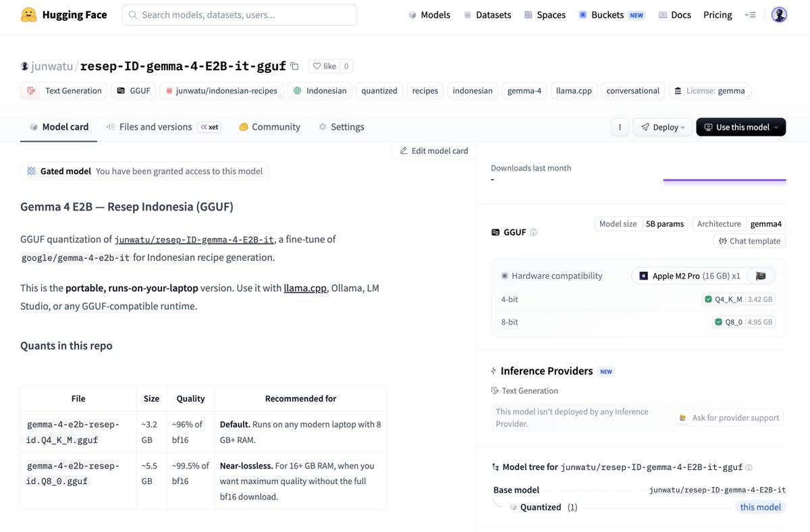Click the Gated model badge icon
The image size is (810, 532).
(x=31, y=171)
